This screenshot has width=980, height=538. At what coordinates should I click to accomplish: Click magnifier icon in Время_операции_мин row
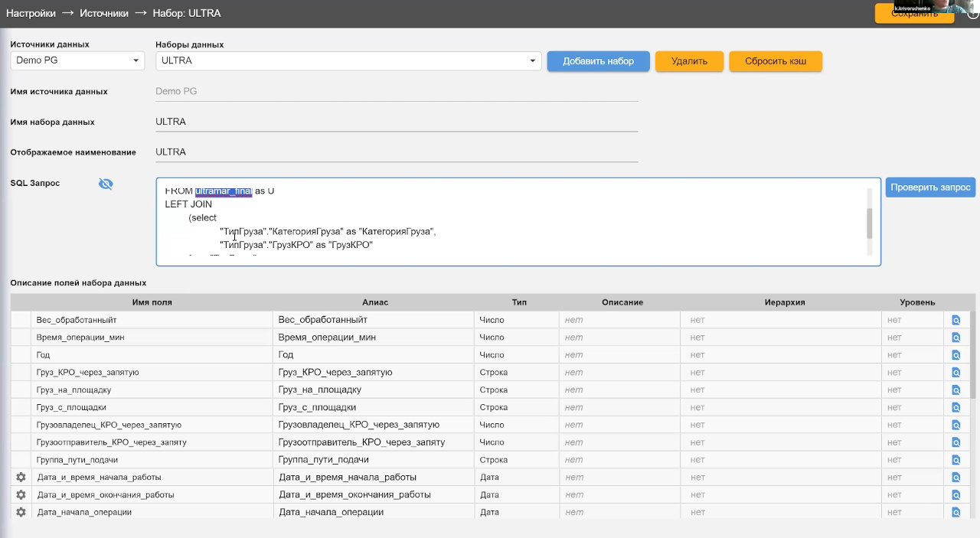(955, 337)
